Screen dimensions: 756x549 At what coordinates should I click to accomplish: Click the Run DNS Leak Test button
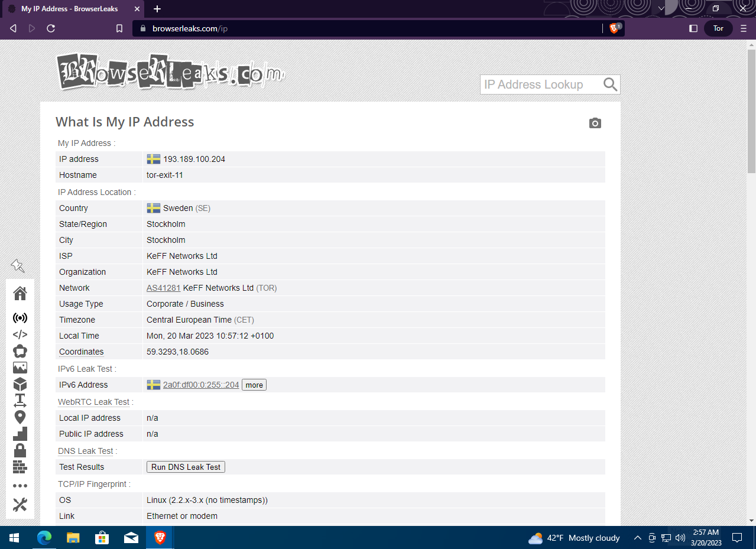click(186, 467)
